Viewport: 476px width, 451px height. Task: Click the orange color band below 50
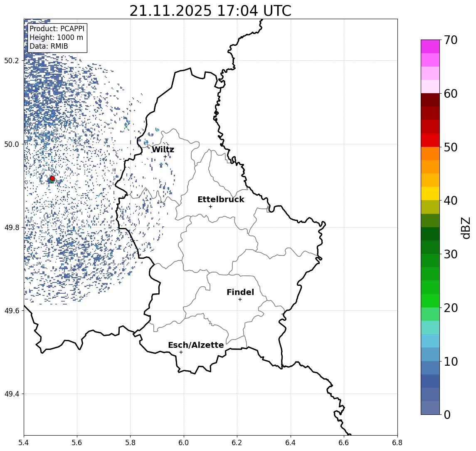(x=430, y=154)
